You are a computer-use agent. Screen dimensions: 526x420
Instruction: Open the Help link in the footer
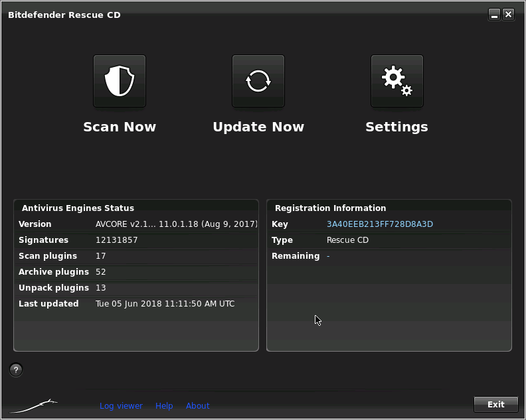click(164, 405)
